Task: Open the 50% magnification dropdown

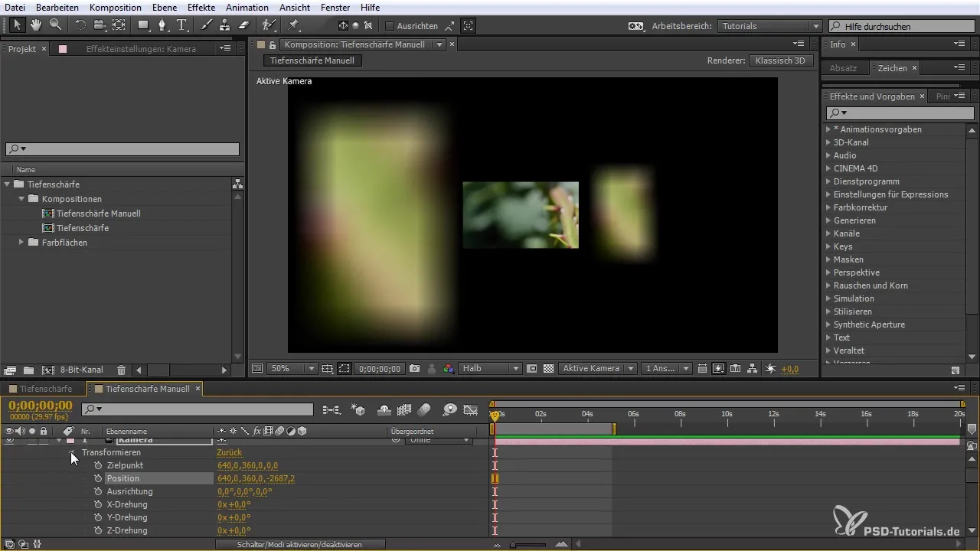Action: [x=293, y=368]
